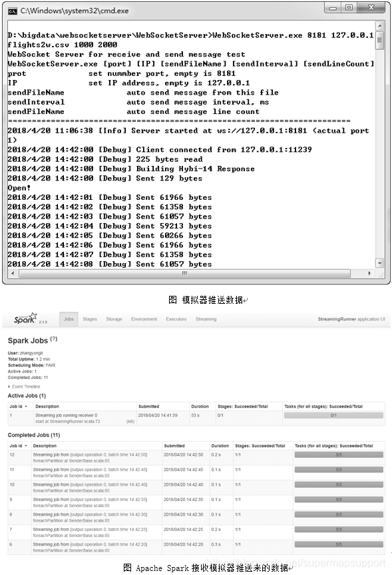The height and width of the screenshot is (575, 392).
Task: Click cmd line 'Open!'
Action: click(x=19, y=188)
